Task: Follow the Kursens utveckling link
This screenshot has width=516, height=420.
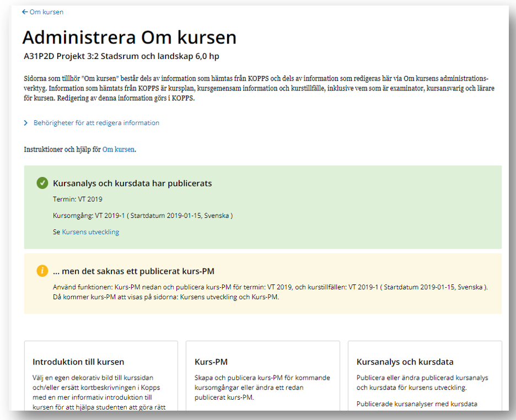Action: pyautogui.click(x=90, y=232)
